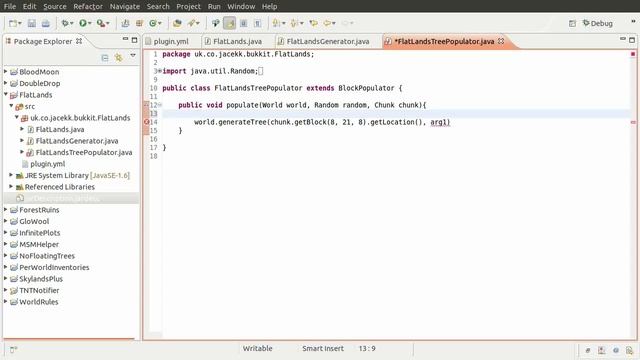Open the Refactor menu
Screen dimensions: 640x360
pyautogui.click(x=88, y=6)
